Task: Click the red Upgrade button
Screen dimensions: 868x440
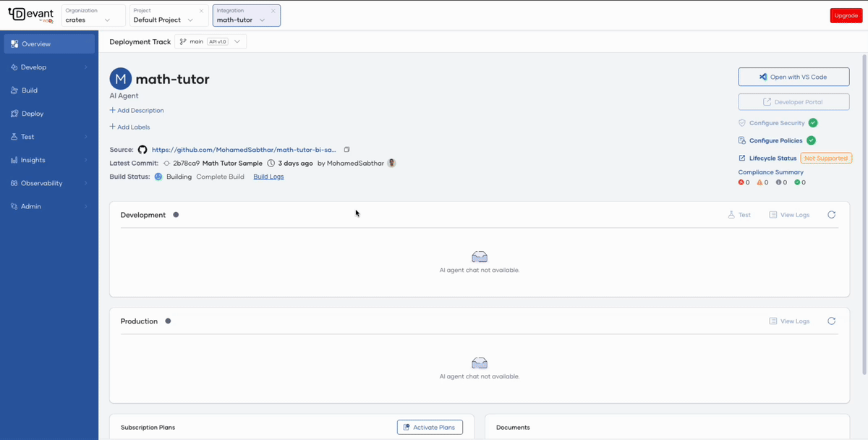Action: (x=846, y=15)
